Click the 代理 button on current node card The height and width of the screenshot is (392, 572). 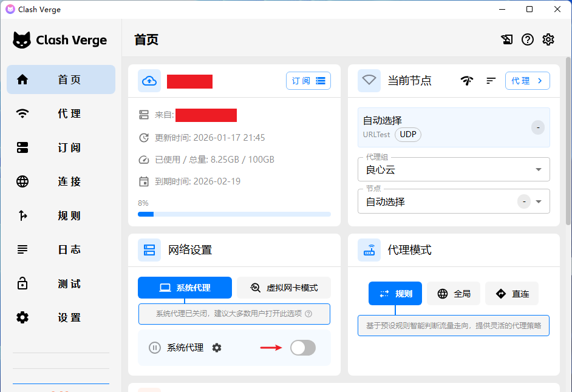click(527, 81)
